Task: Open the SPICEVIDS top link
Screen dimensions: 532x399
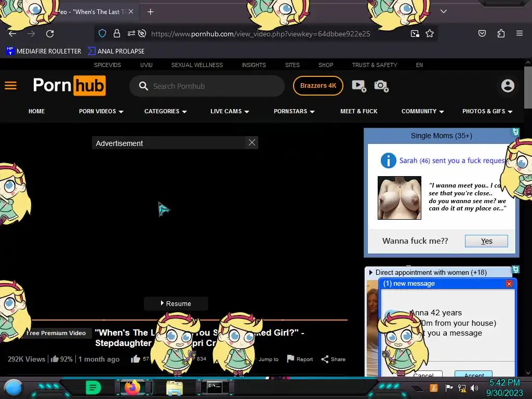Action: pos(107,65)
